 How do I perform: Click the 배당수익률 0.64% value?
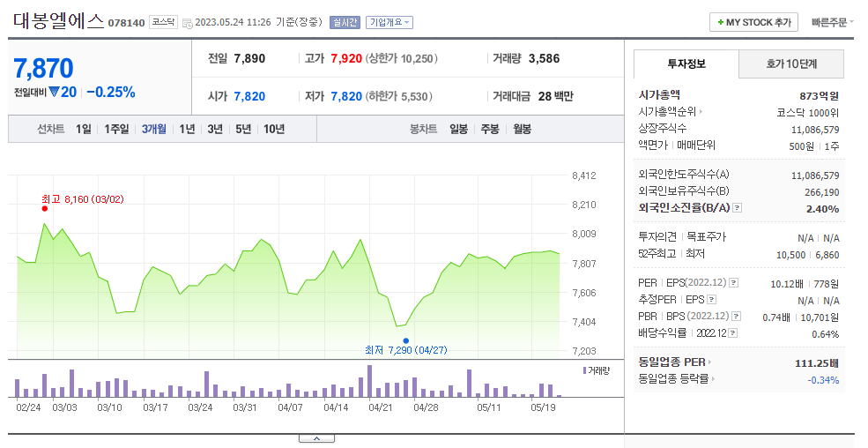(x=826, y=334)
